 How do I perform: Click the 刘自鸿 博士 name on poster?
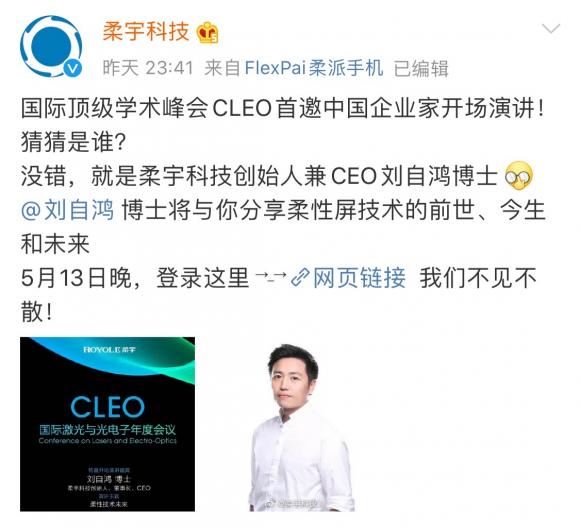click(108, 479)
